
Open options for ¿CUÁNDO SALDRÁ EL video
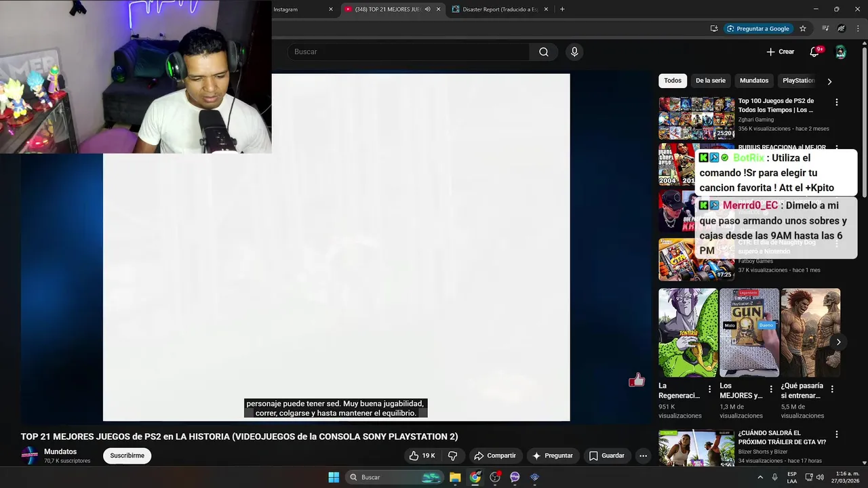837,434
